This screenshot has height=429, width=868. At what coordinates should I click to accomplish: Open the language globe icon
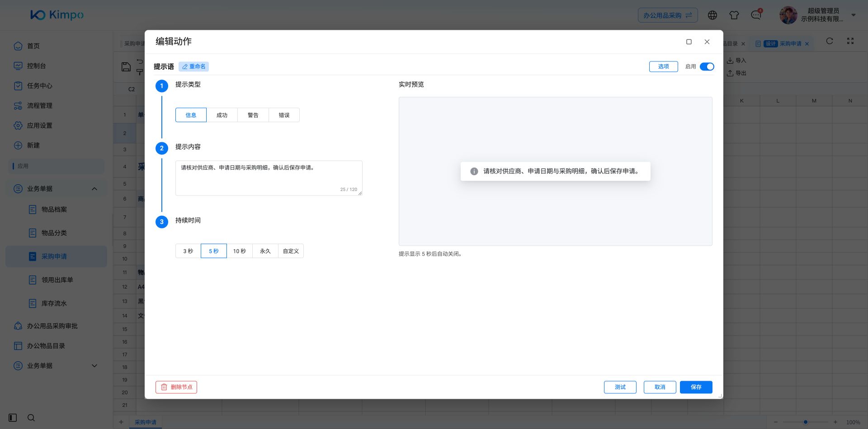(712, 15)
